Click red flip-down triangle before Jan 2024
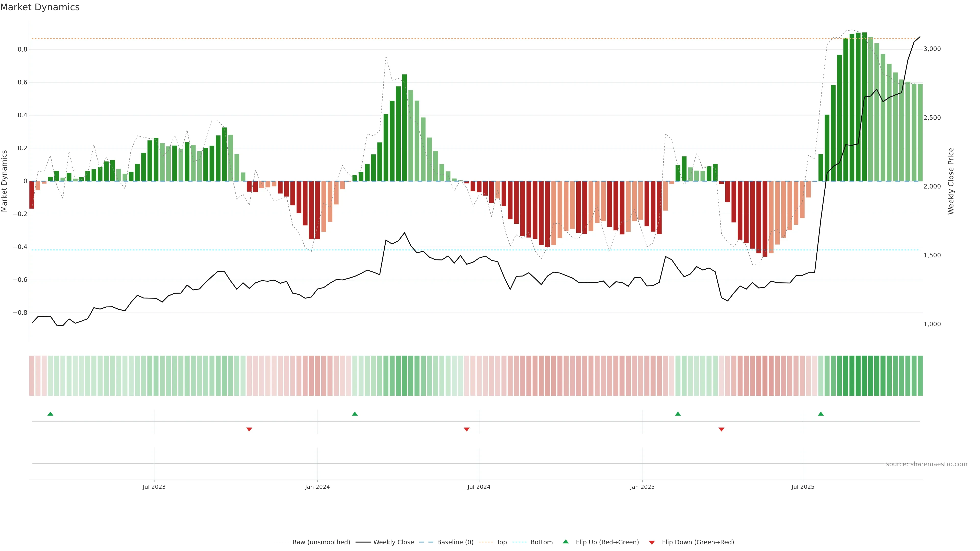 [249, 429]
